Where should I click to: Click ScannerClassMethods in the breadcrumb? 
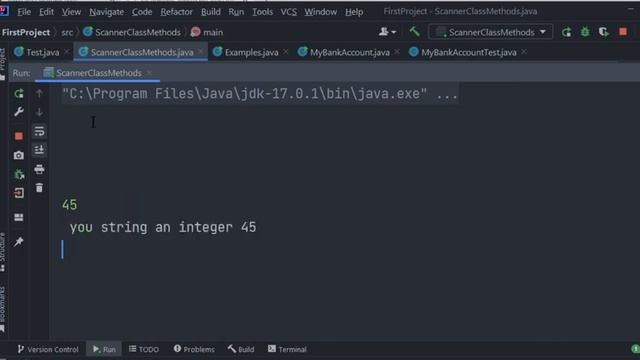tap(132, 32)
